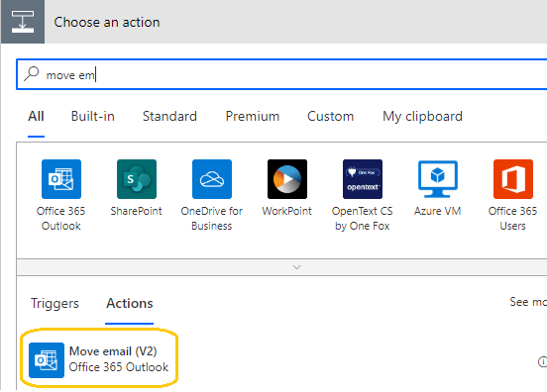Open the My clipboard tab

coord(422,117)
